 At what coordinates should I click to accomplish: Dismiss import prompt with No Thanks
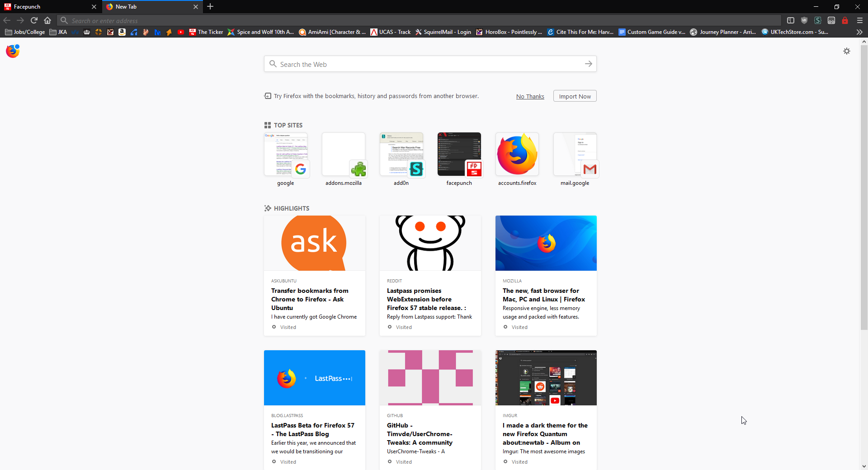click(x=530, y=96)
